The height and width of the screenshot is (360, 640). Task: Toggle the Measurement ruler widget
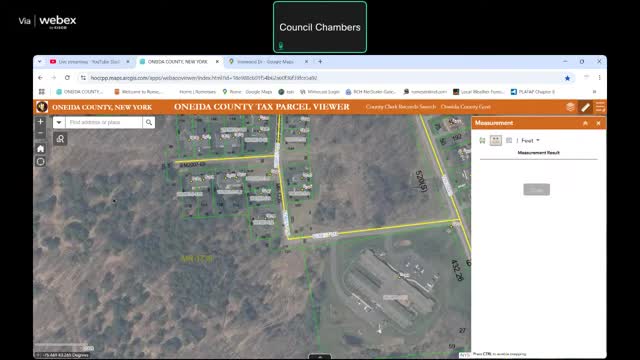point(585,107)
